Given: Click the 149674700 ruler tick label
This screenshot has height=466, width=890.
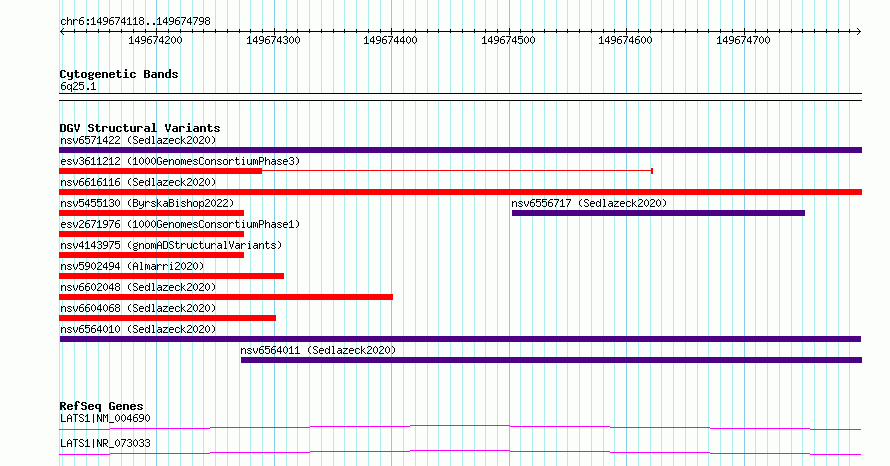Looking at the screenshot, I should 743,40.
